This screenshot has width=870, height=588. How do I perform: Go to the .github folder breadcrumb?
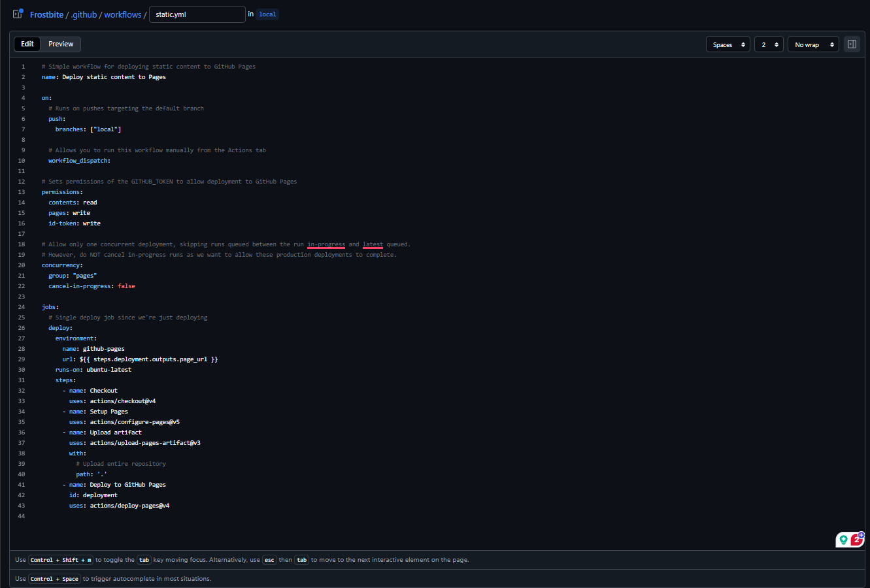click(x=84, y=14)
